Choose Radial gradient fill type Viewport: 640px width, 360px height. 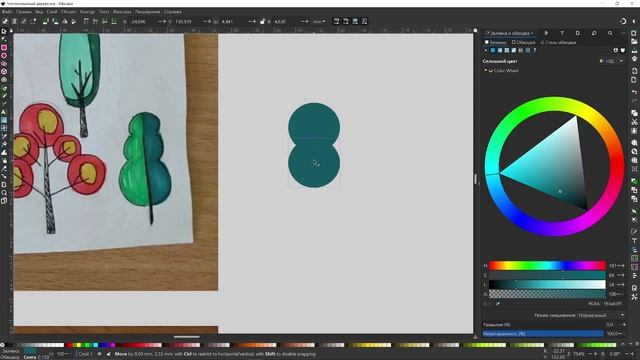click(x=507, y=50)
